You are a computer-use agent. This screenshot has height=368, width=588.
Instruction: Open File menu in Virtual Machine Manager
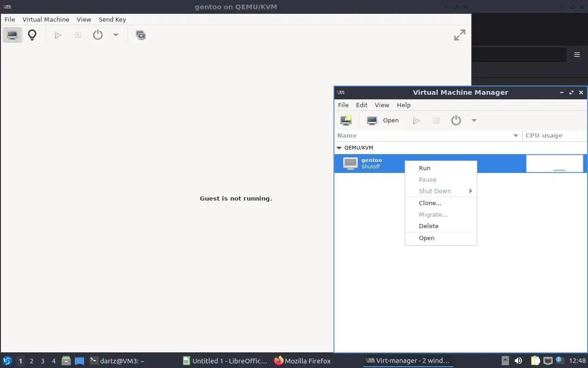pos(343,105)
